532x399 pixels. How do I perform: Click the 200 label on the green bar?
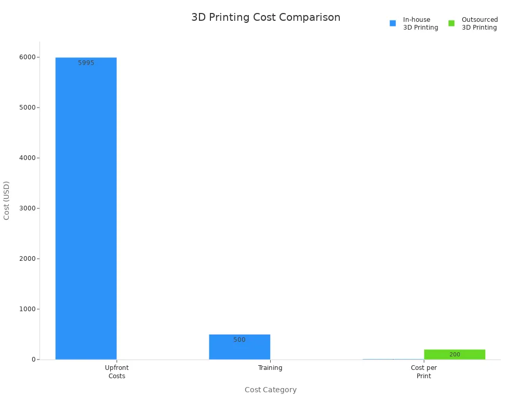click(455, 354)
